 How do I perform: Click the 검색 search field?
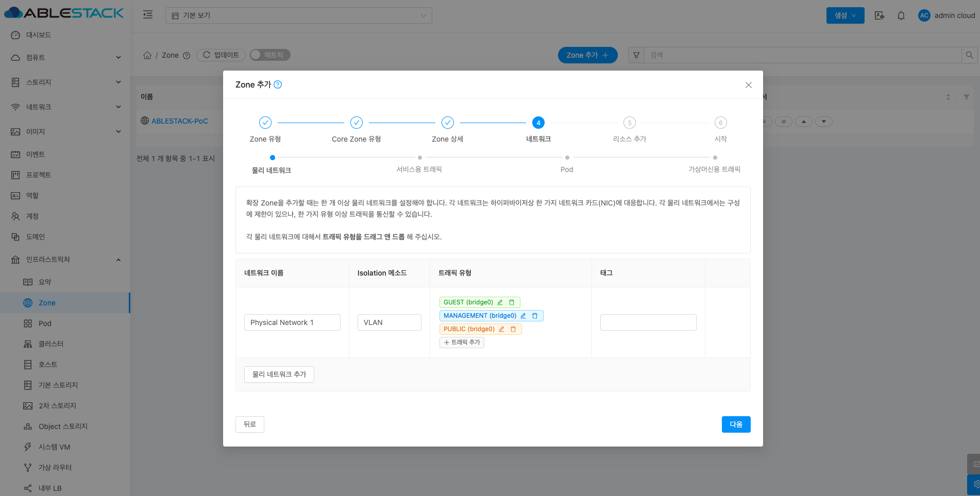pyautogui.click(x=803, y=55)
